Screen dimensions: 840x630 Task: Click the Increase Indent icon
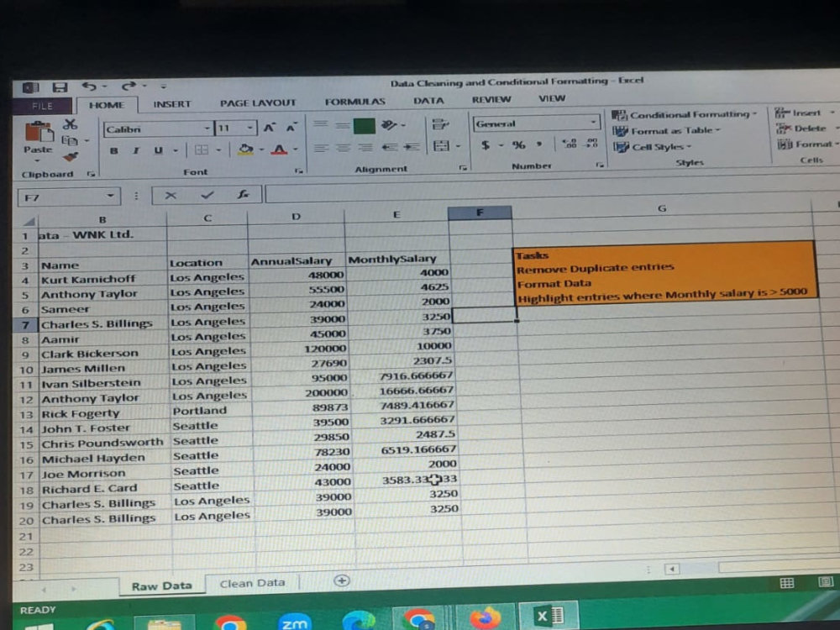[x=412, y=146]
